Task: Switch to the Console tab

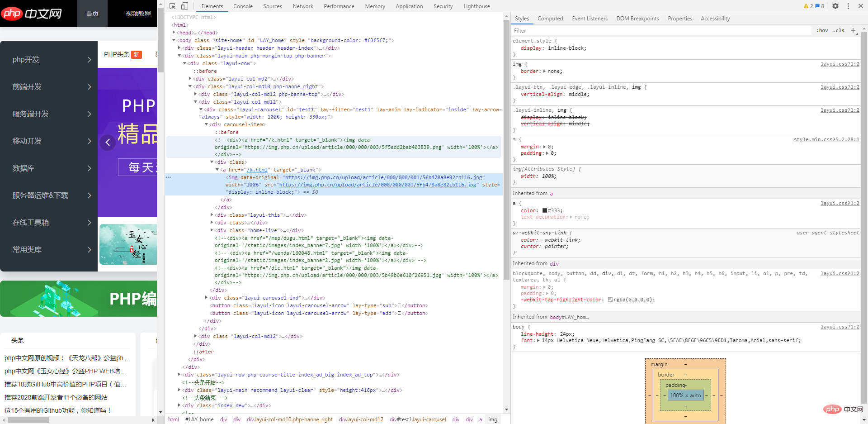Action: pos(243,6)
